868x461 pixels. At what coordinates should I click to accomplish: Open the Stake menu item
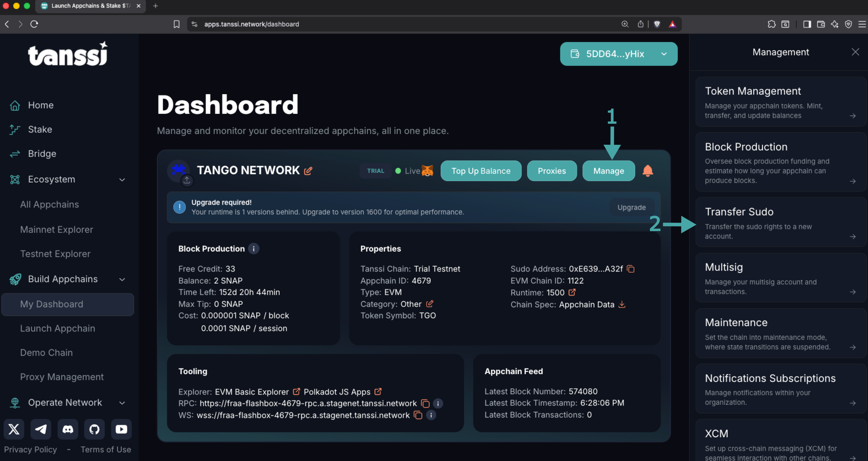pos(40,129)
